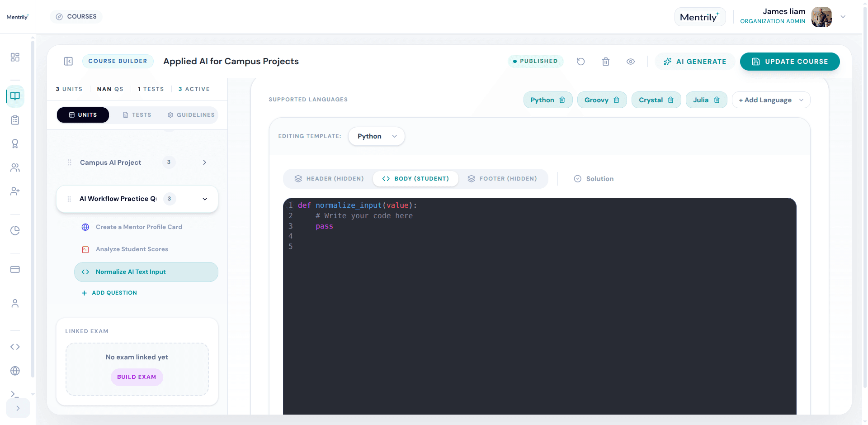Image resolution: width=868 pixels, height=425 pixels.
Task: Click the Update Course button
Action: point(790,62)
